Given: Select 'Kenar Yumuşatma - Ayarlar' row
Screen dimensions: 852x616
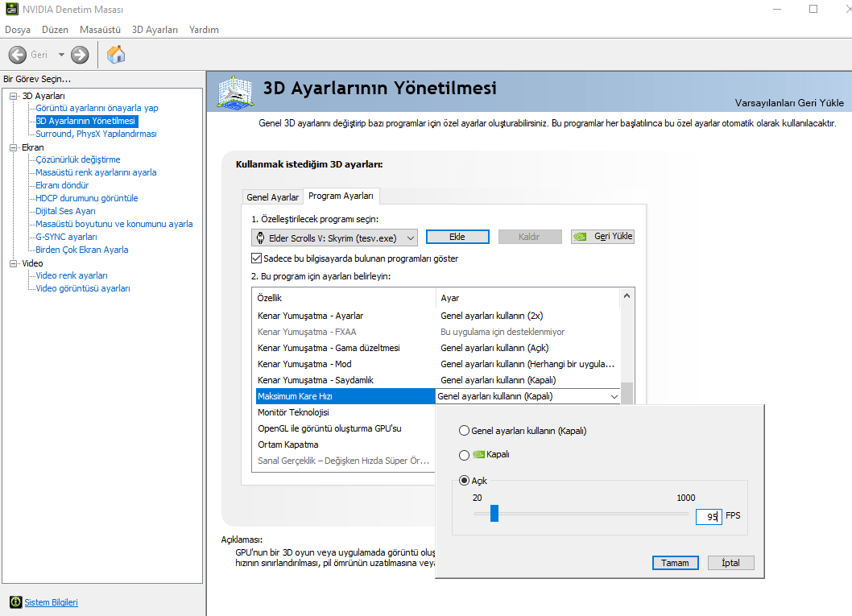Looking at the screenshot, I should pyautogui.click(x=437, y=316).
